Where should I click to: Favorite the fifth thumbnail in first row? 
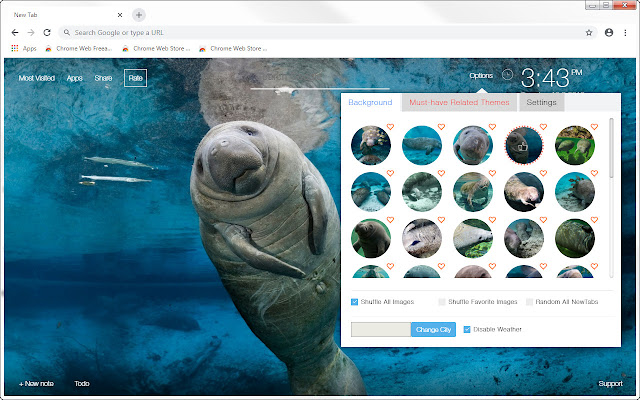pyautogui.click(x=594, y=127)
